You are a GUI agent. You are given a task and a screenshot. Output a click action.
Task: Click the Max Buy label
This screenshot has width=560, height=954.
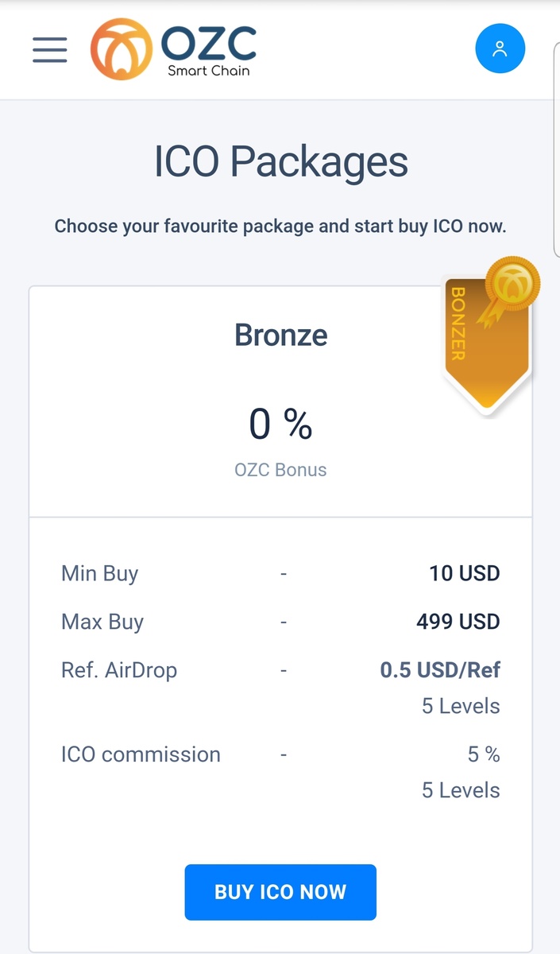point(102,622)
